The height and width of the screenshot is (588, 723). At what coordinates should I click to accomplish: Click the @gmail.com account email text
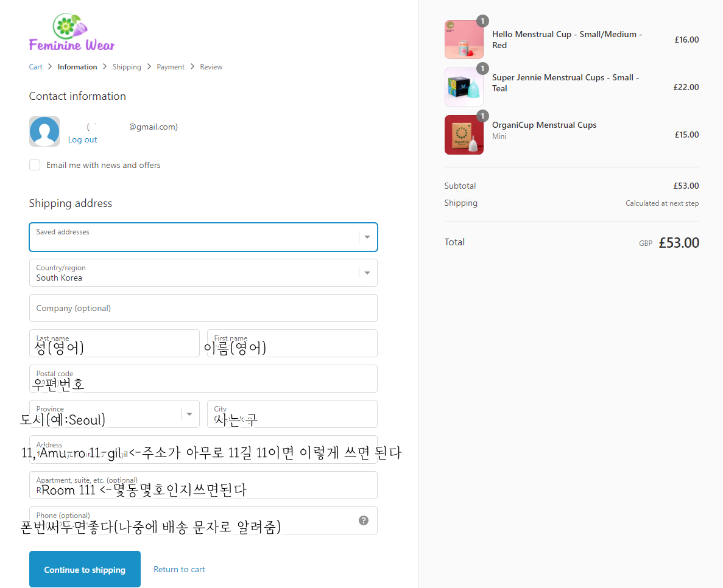coord(153,127)
